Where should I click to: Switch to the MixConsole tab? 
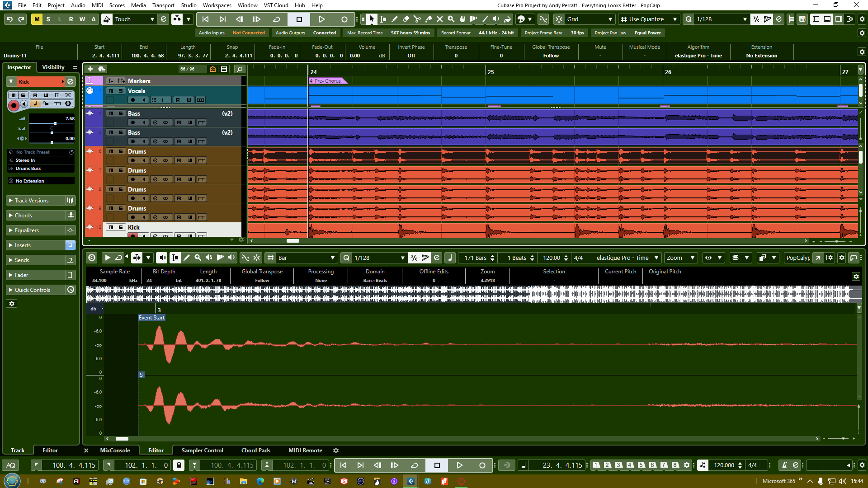115,450
